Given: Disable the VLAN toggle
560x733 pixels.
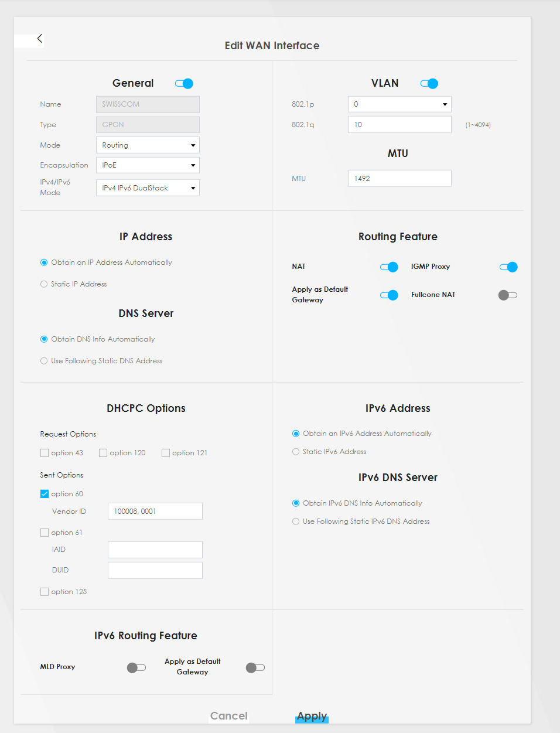Looking at the screenshot, I should 429,84.
